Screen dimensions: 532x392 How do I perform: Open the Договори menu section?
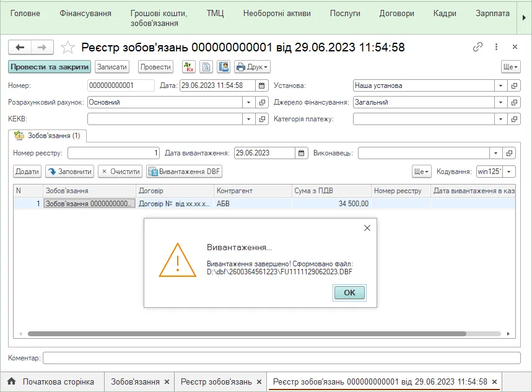(396, 14)
